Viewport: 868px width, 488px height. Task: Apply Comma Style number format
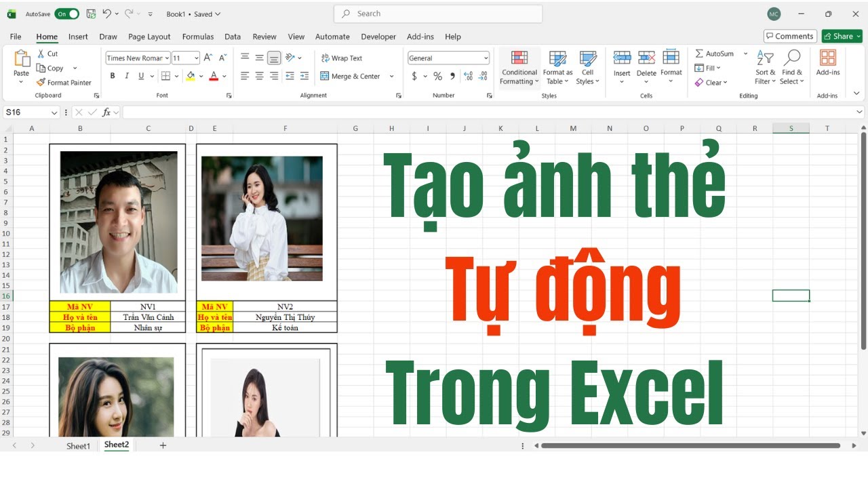click(452, 76)
